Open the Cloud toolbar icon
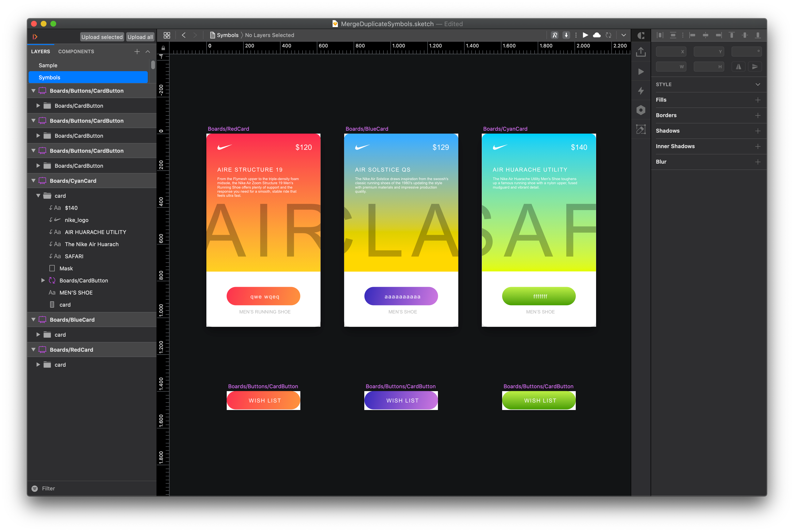The width and height of the screenshot is (794, 532). 597,35
